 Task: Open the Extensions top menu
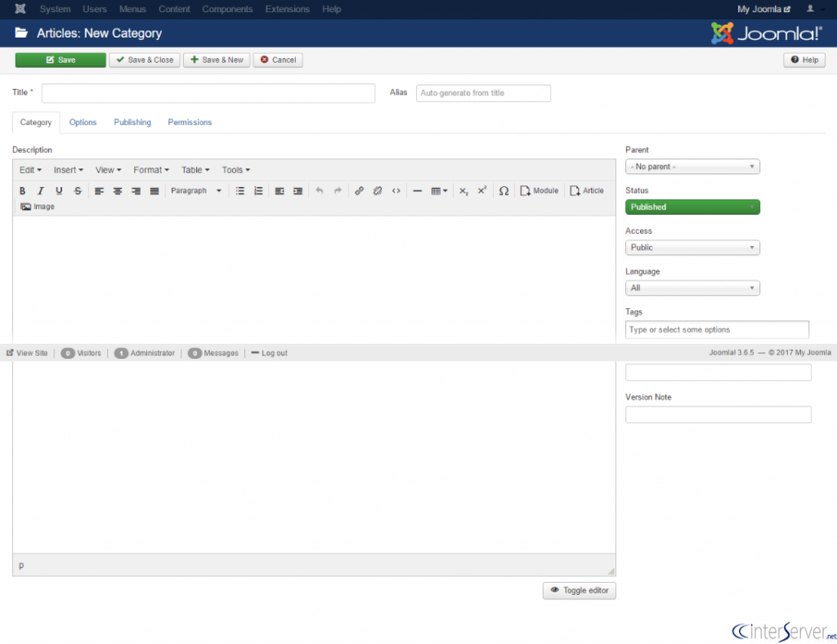point(287,9)
